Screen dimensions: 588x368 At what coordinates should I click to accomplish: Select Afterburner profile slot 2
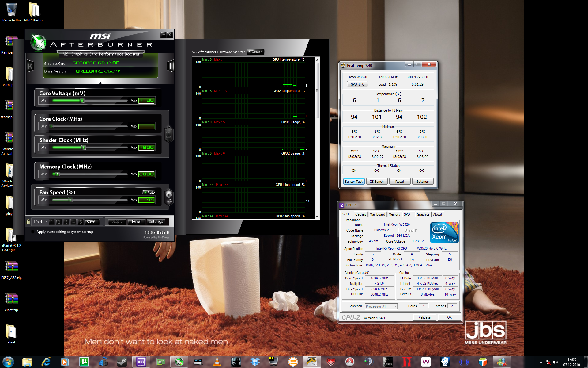click(x=59, y=222)
